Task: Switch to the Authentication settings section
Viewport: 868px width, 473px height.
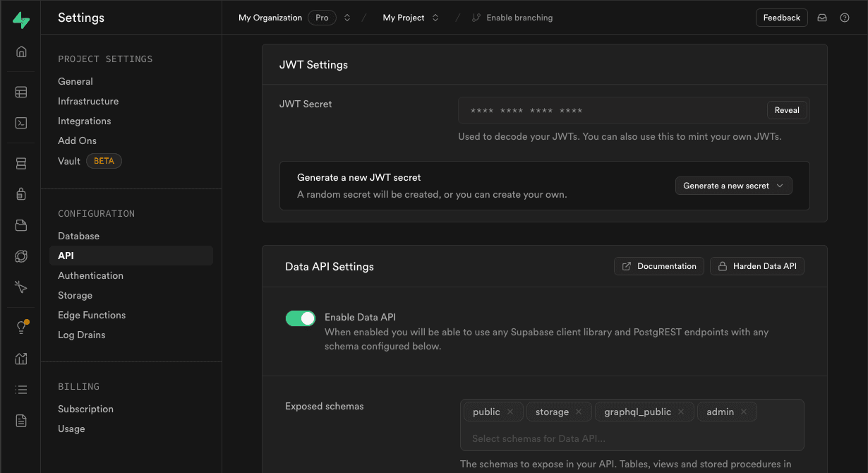Action: coord(90,275)
